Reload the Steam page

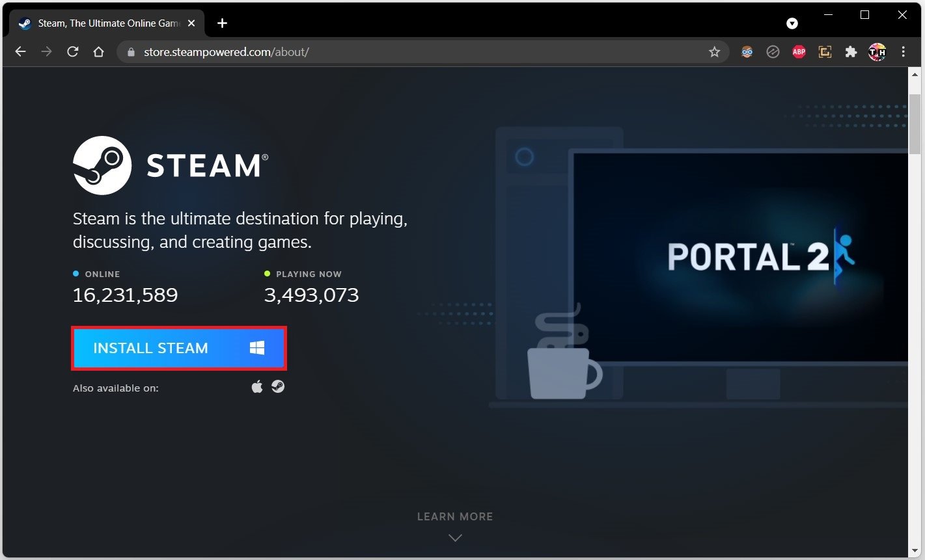click(73, 52)
